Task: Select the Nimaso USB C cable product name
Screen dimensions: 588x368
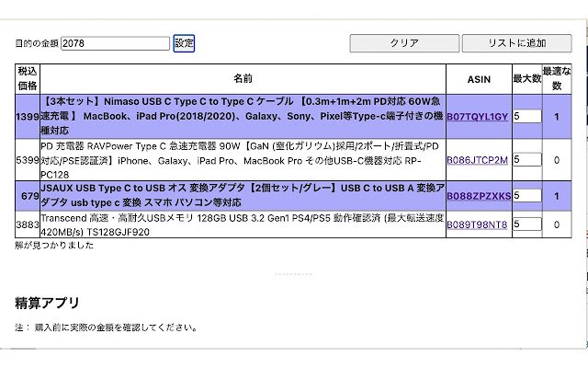Action: (243, 116)
